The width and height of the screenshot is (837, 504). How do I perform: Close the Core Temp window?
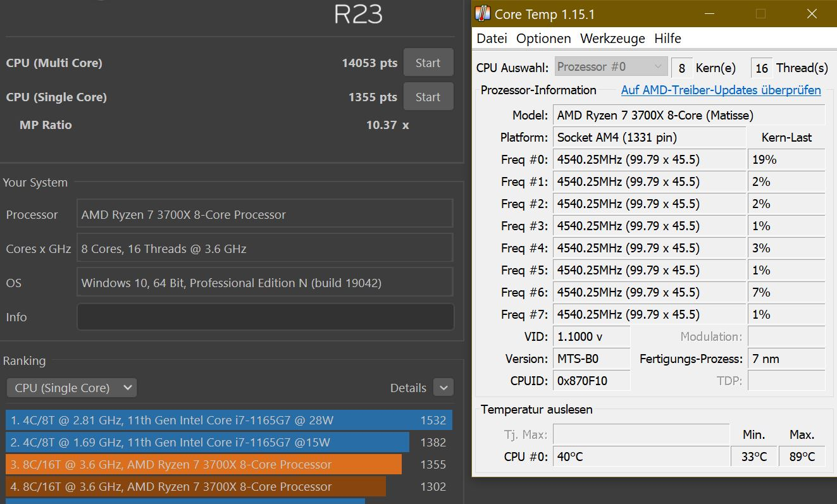click(812, 13)
